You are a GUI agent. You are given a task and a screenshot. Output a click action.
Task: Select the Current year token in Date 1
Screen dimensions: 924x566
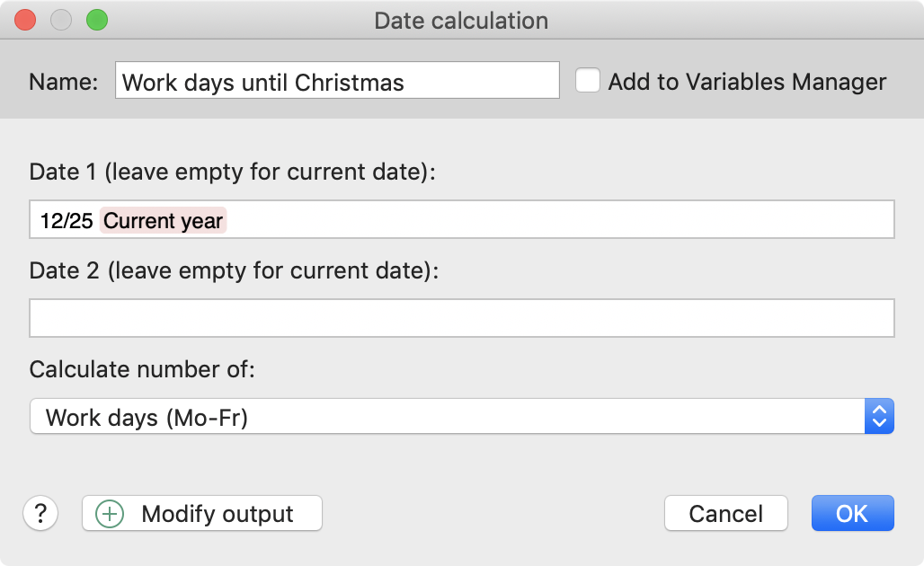164,220
